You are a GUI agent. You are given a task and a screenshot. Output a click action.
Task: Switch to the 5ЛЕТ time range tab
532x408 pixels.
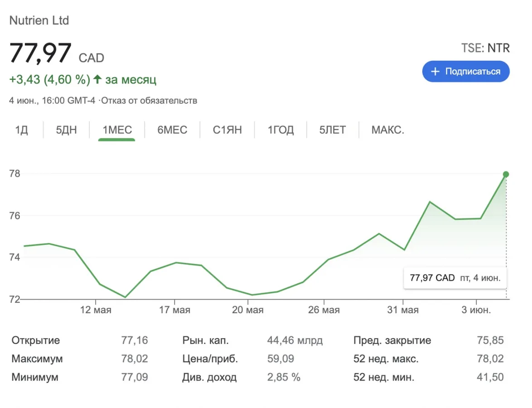333,130
